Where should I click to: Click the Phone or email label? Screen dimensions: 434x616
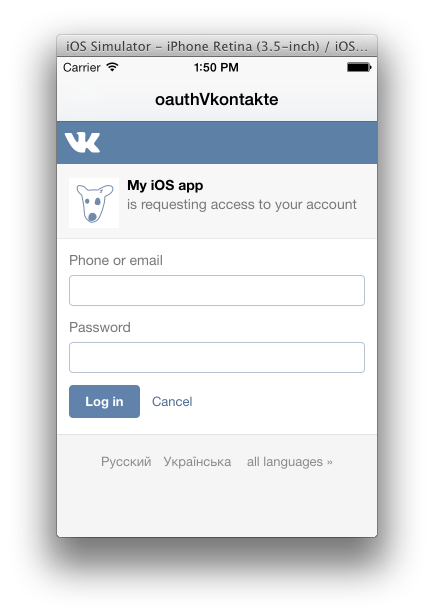(x=116, y=260)
